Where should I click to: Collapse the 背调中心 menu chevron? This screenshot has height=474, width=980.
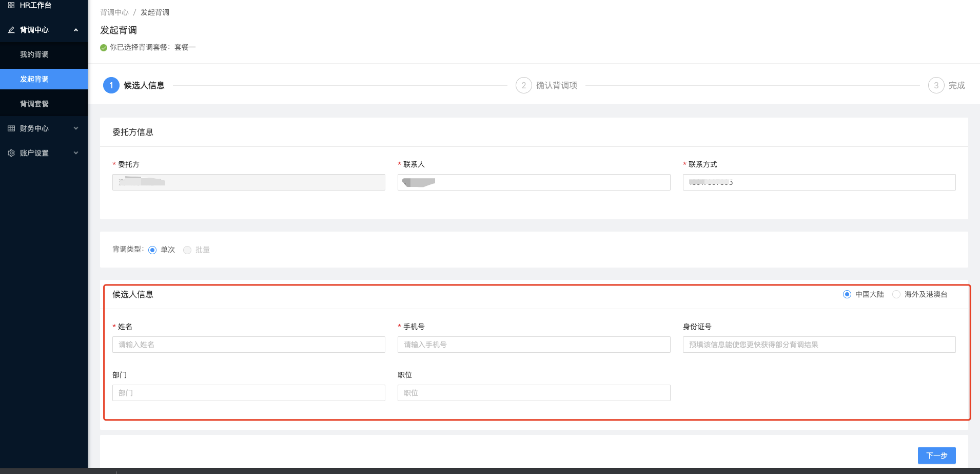tap(76, 30)
